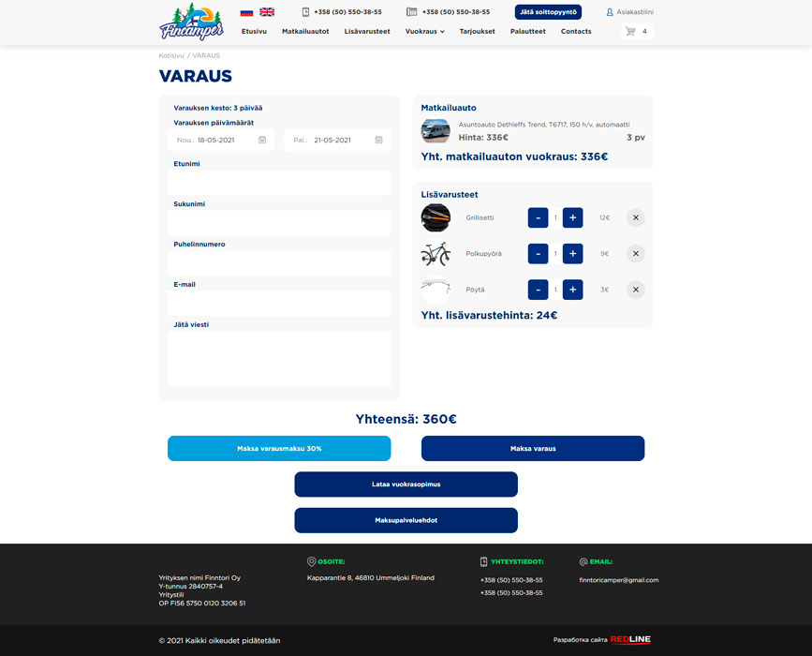Remove Polkupyörä with X button
Viewport: 812px width, 656px height.
[x=635, y=253]
